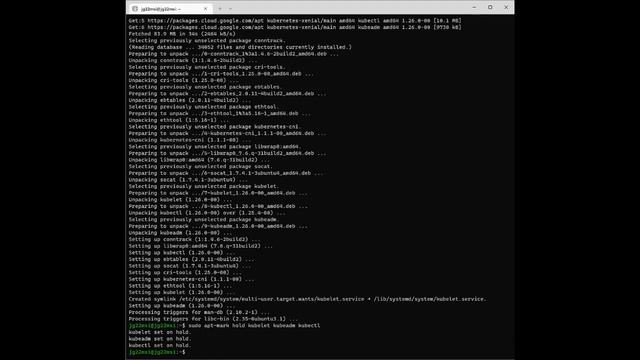Click 'Selecting previously unselected package kubelet.'
640x360 pixels.
pos(204,186)
